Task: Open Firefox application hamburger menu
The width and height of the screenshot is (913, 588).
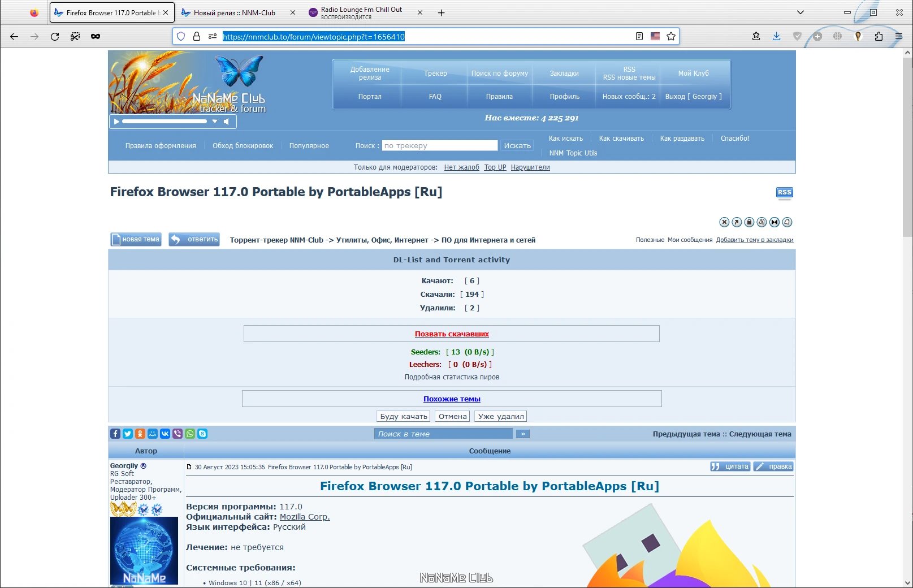Action: 898,36
